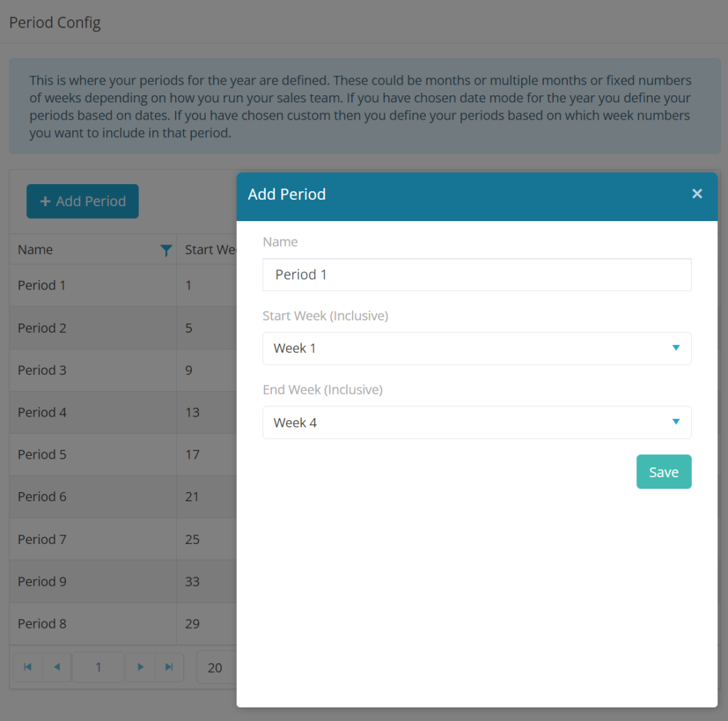Select the Period 9 row
Image resolution: width=728 pixels, height=721 pixels.
pyautogui.click(x=123, y=581)
